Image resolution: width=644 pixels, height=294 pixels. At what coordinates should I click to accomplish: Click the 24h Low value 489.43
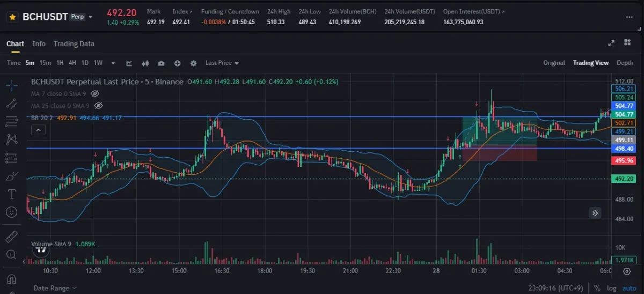[308, 22]
